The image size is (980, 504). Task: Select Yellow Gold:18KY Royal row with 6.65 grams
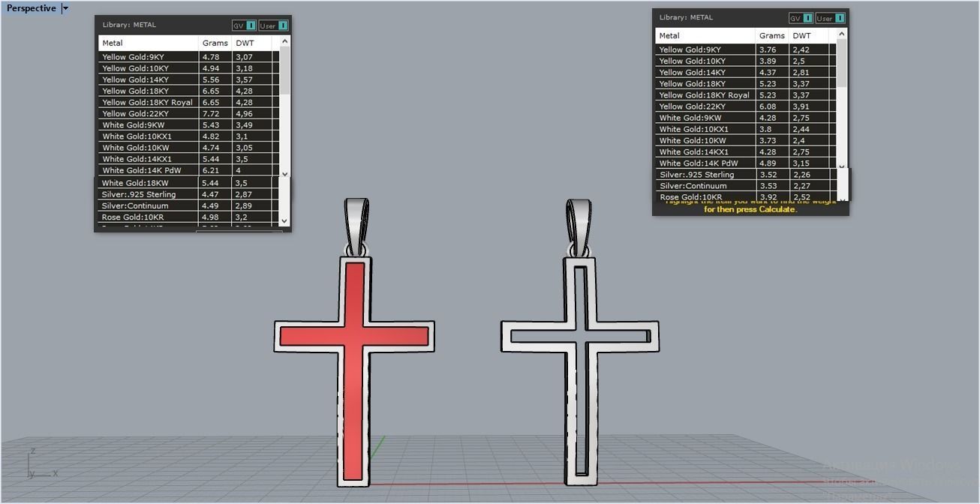[188, 102]
